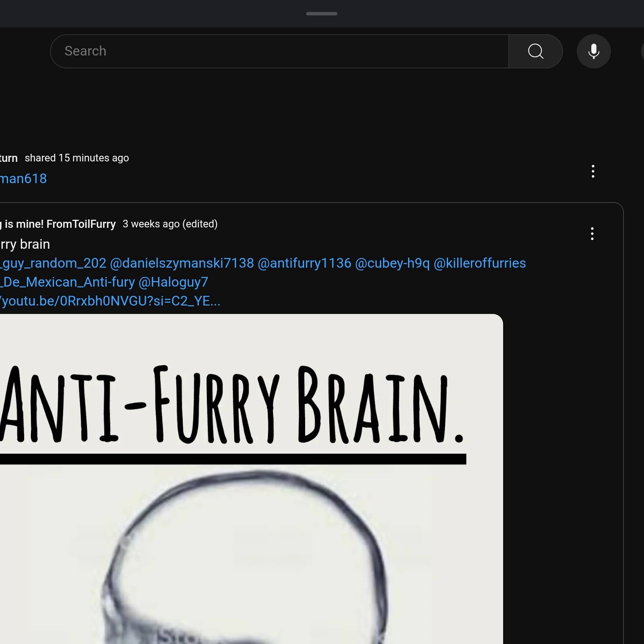Screen dimensions: 644x644
Task: Click into the Search field
Action: click(279, 51)
